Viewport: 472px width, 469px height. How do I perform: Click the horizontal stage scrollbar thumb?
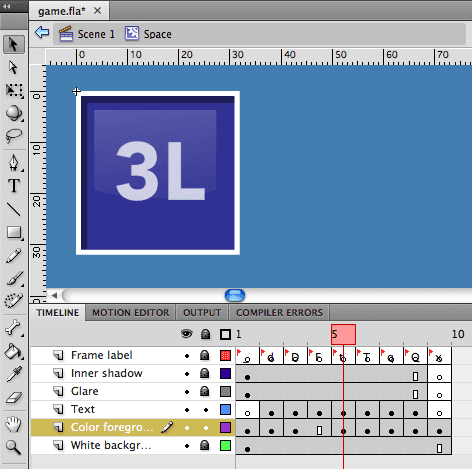(235, 295)
